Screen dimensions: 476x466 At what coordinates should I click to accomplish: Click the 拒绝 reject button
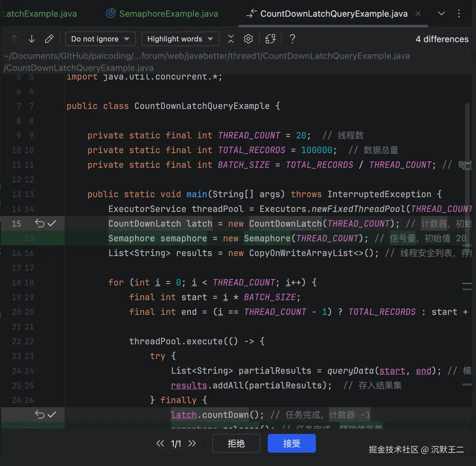point(236,443)
